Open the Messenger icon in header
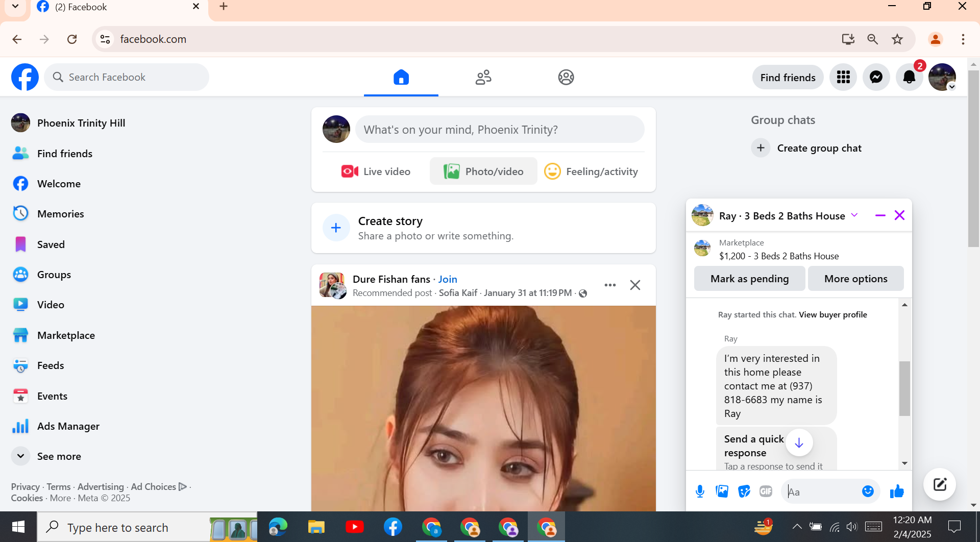This screenshot has height=542, width=980. pyautogui.click(x=876, y=77)
